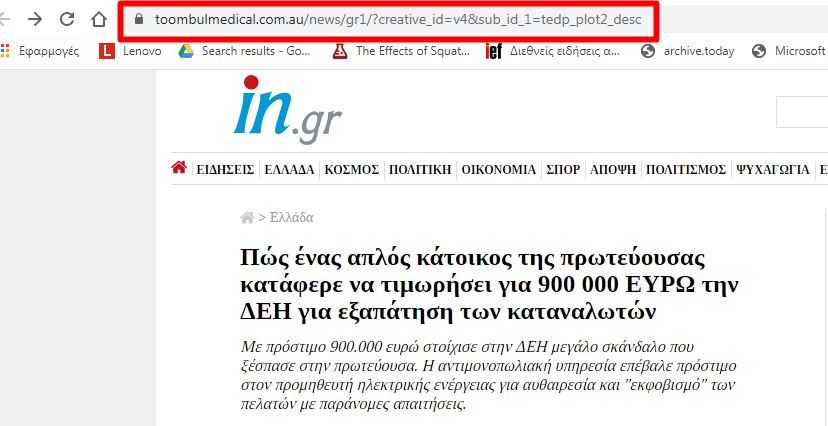828x426 pixels.
Task: Click the toombulmedical.com.au address bar URL
Action: pos(398,20)
